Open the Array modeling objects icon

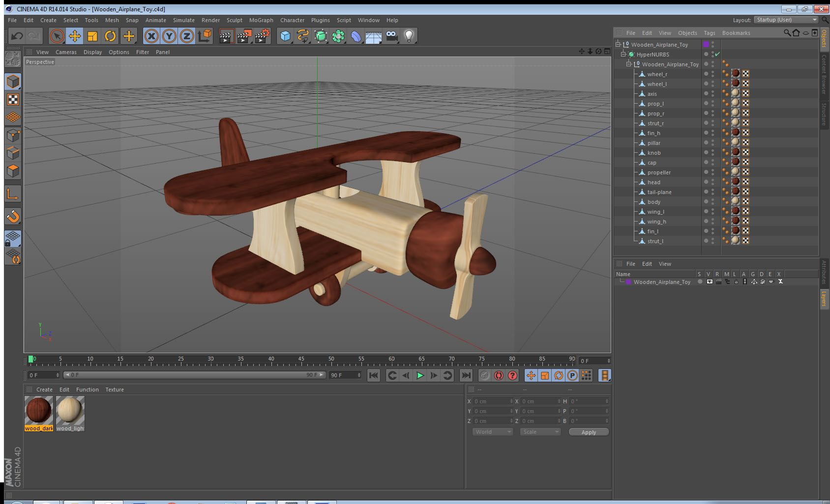coord(338,36)
